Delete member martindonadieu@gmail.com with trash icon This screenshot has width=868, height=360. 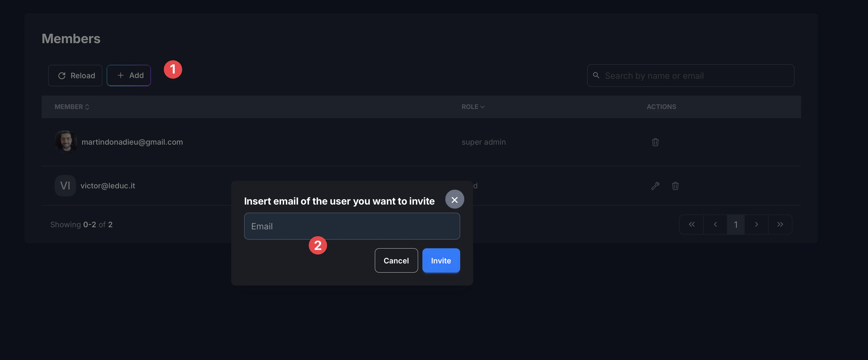coord(655,142)
